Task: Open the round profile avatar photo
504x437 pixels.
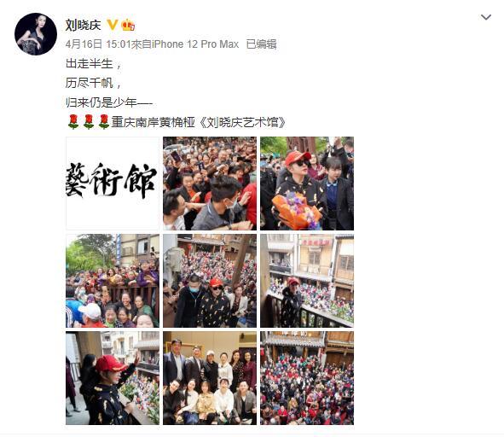Action: [x=36, y=34]
